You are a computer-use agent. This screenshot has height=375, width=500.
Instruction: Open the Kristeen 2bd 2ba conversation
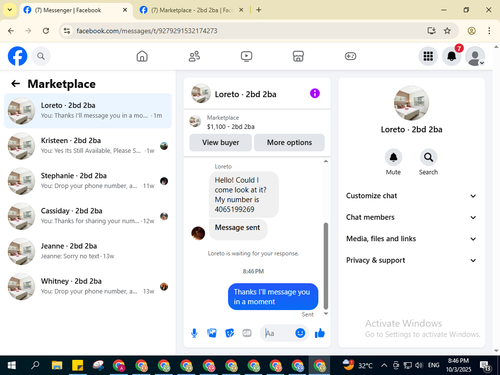click(88, 146)
